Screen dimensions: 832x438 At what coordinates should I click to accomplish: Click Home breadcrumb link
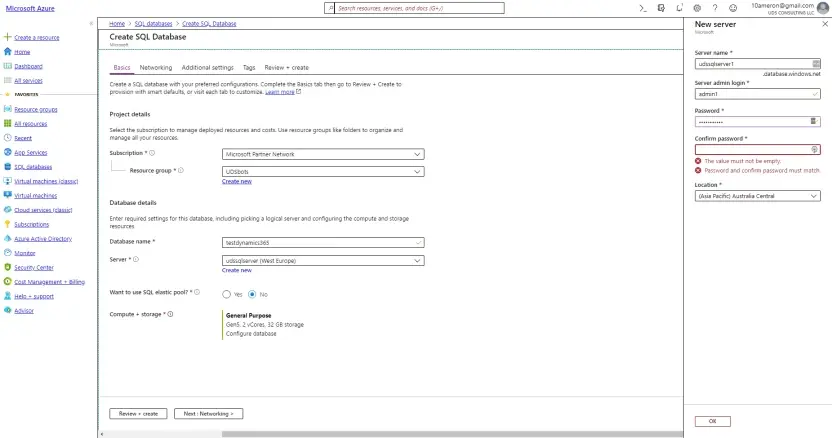(x=117, y=24)
